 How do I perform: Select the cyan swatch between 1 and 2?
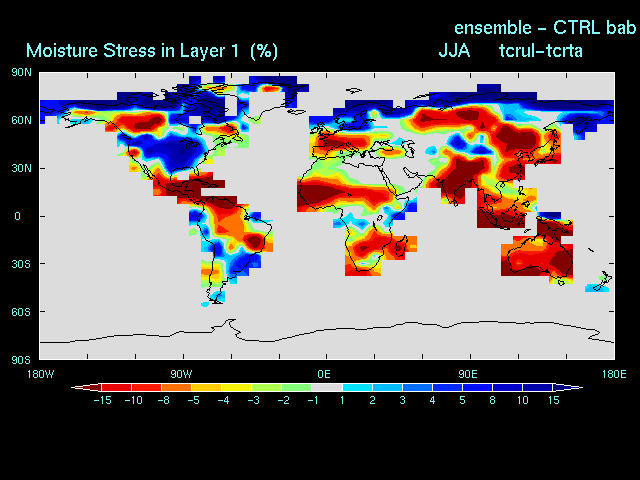pos(357,387)
